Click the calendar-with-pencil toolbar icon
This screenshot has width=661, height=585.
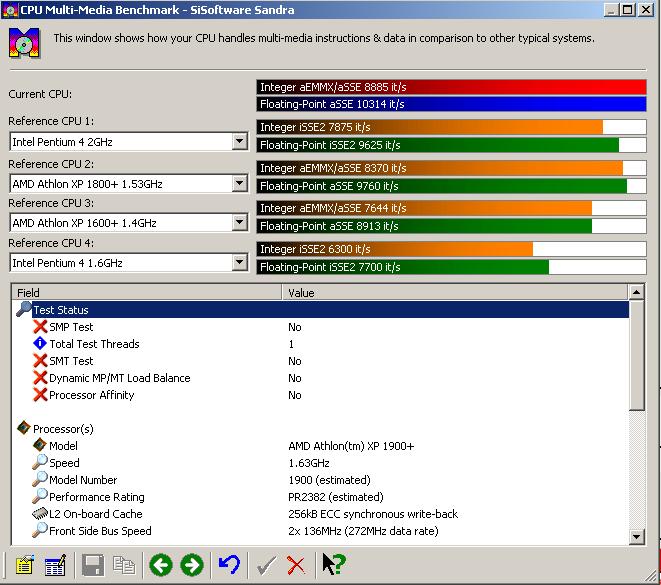coord(56,566)
